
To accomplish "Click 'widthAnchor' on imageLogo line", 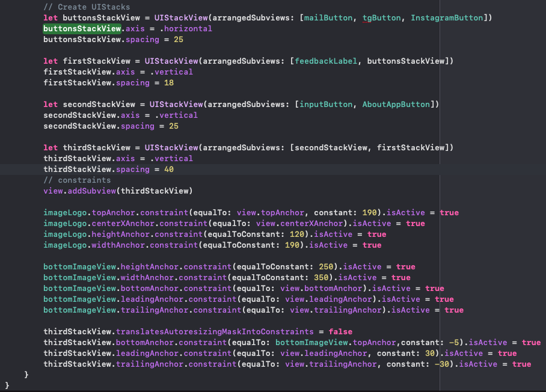I will [x=118, y=245].
